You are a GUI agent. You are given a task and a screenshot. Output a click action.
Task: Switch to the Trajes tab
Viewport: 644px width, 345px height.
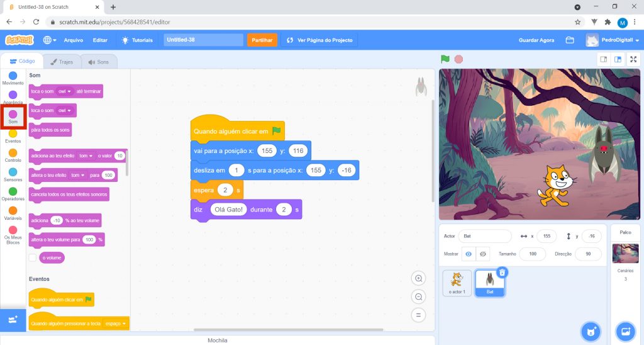click(x=62, y=62)
